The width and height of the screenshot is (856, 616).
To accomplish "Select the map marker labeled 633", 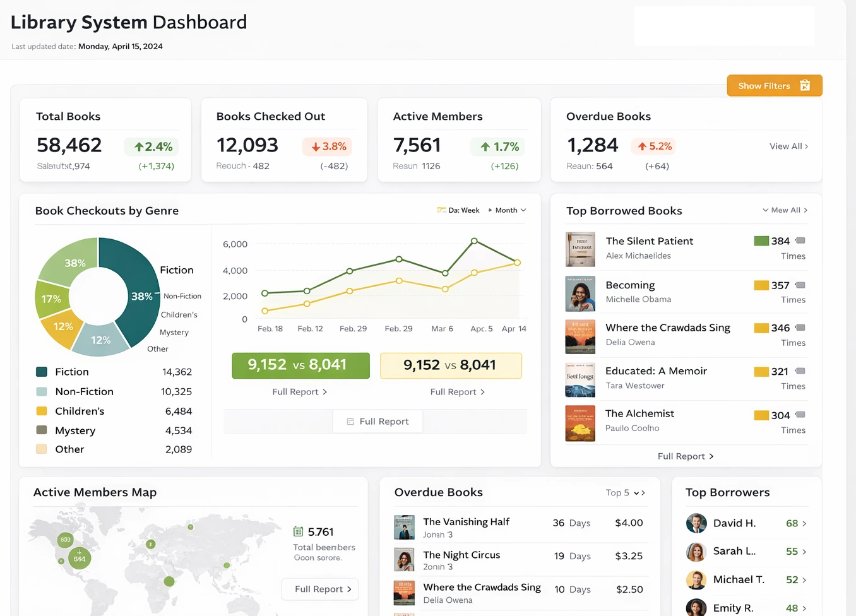I will point(65,540).
